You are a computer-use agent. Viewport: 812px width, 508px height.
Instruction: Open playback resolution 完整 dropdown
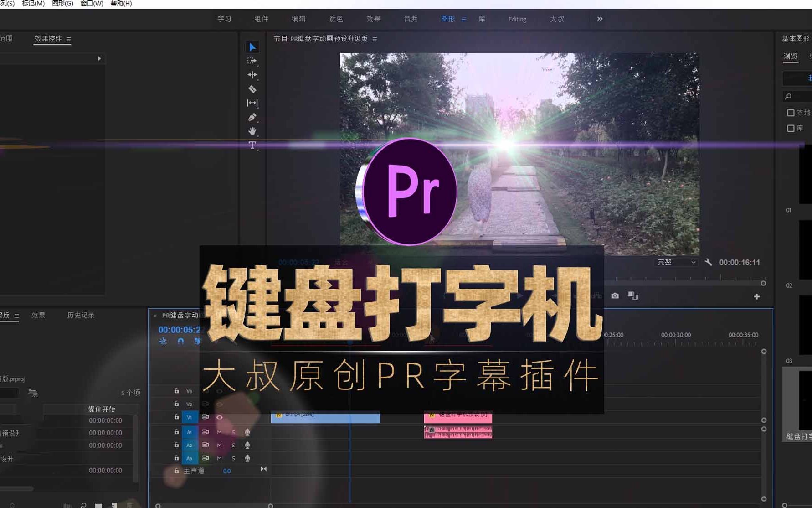(676, 262)
